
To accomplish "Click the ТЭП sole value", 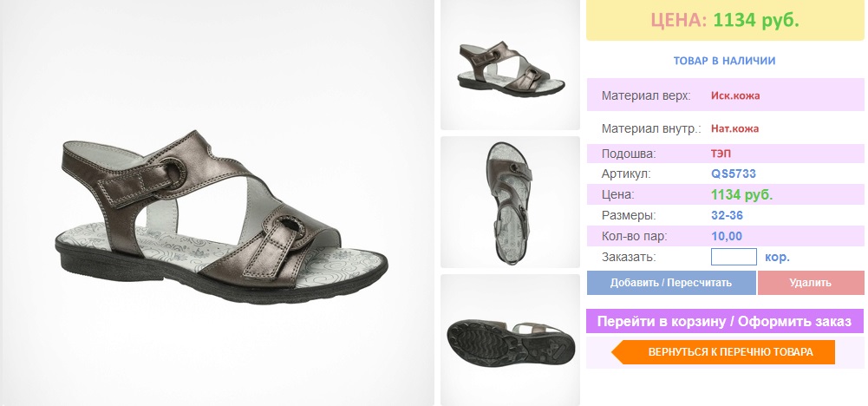I will (x=721, y=154).
